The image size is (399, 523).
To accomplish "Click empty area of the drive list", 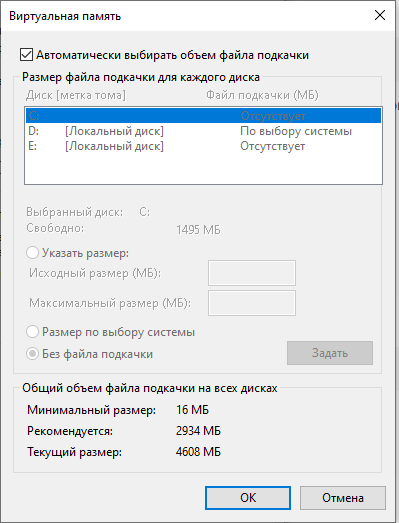I will (203, 168).
